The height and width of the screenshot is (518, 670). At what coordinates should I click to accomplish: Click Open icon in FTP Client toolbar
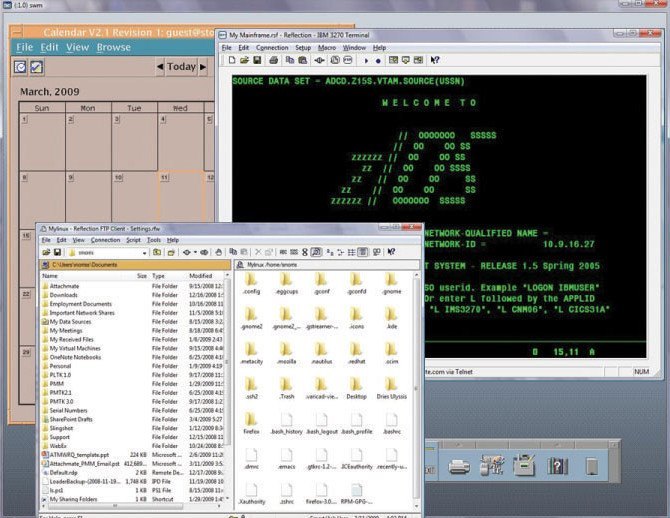coord(46,252)
